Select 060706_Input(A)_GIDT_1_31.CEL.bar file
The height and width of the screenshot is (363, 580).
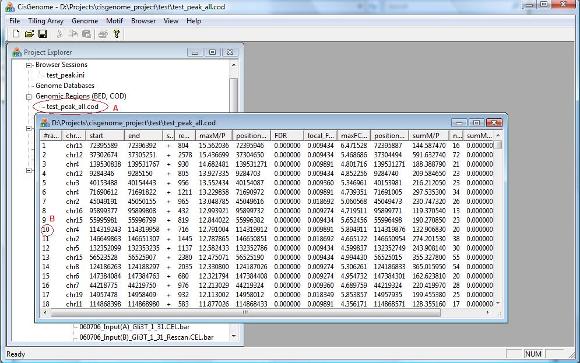click(135, 327)
